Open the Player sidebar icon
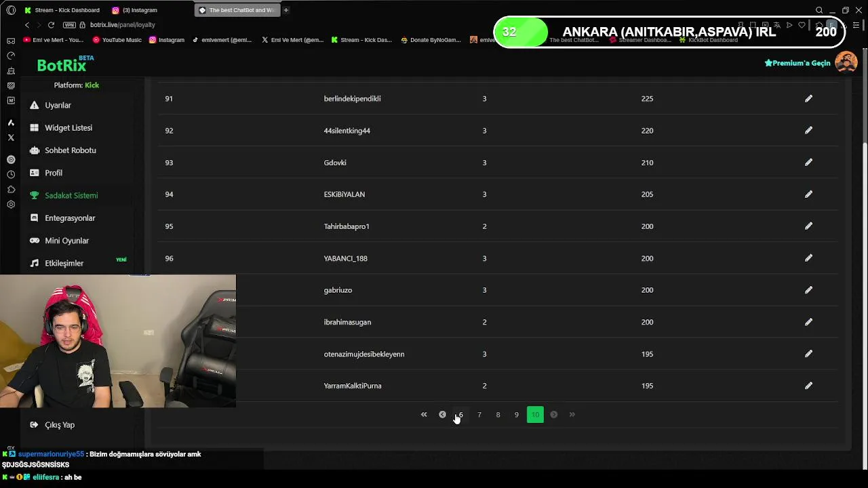The height and width of the screenshot is (488, 868). coord(11,159)
